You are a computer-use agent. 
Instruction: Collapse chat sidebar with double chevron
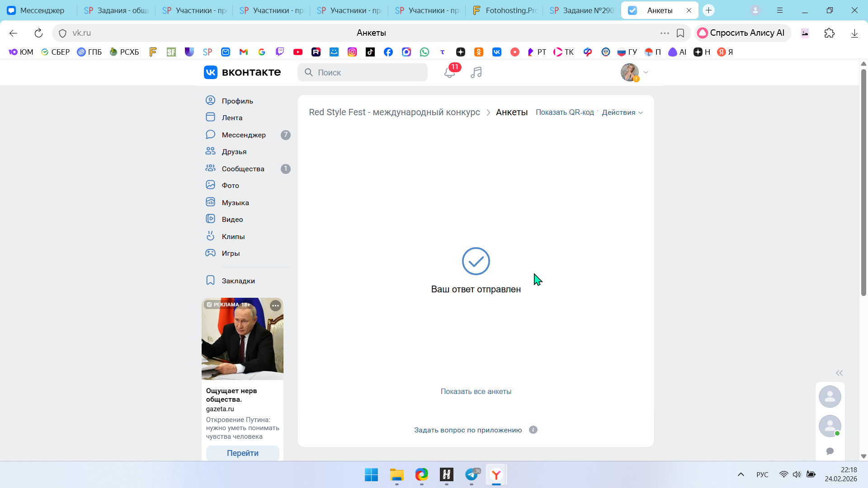[839, 373]
